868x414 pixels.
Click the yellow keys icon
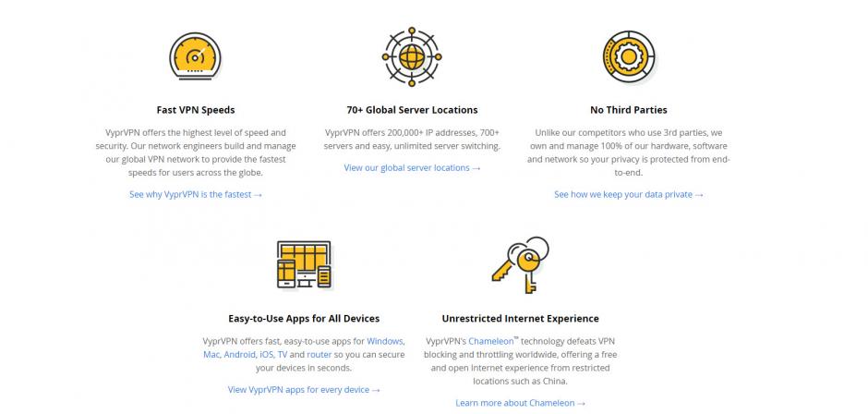(x=521, y=264)
